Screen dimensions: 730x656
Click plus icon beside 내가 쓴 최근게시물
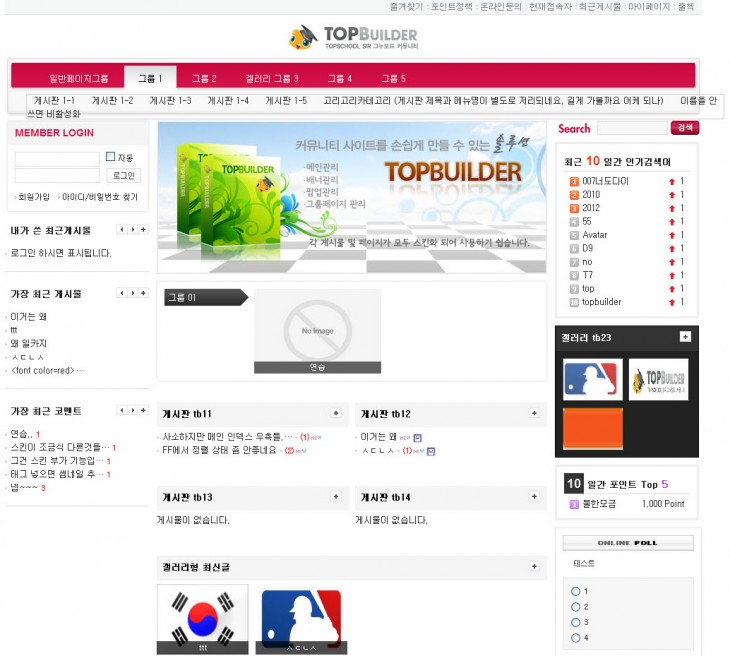143,230
